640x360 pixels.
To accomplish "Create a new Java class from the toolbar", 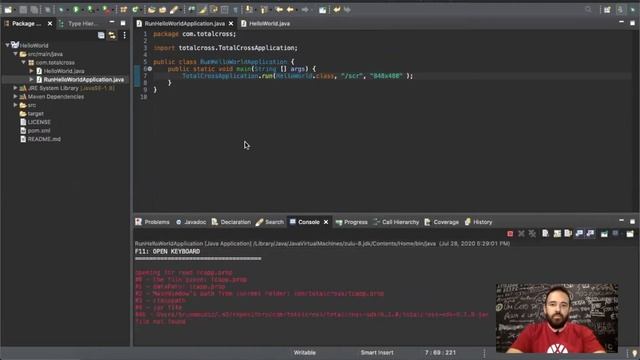I will tap(135, 9).
